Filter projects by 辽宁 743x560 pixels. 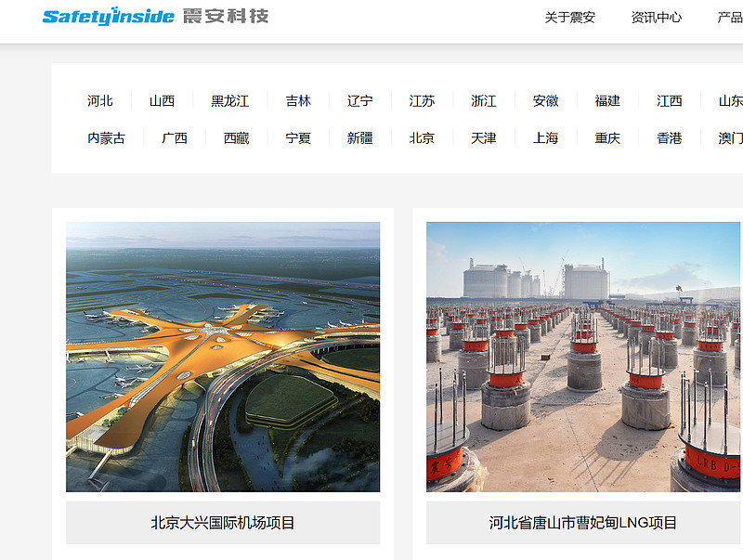coord(360,101)
